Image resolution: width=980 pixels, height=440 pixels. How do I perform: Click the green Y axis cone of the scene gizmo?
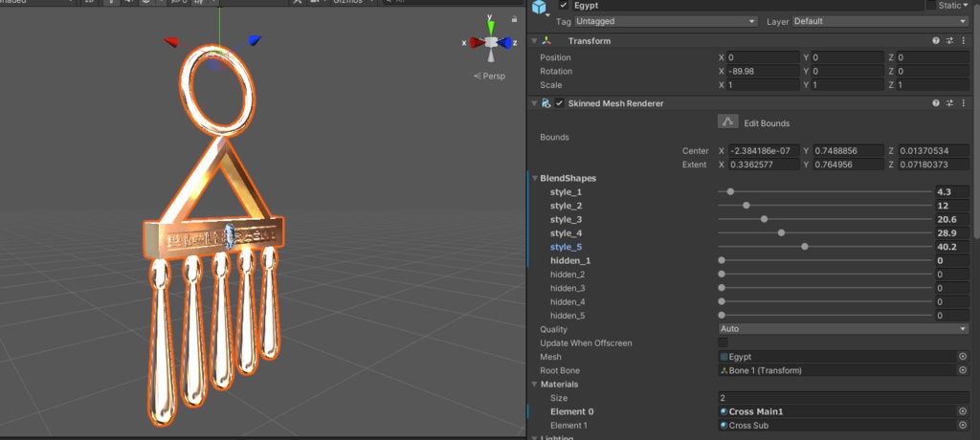(491, 26)
